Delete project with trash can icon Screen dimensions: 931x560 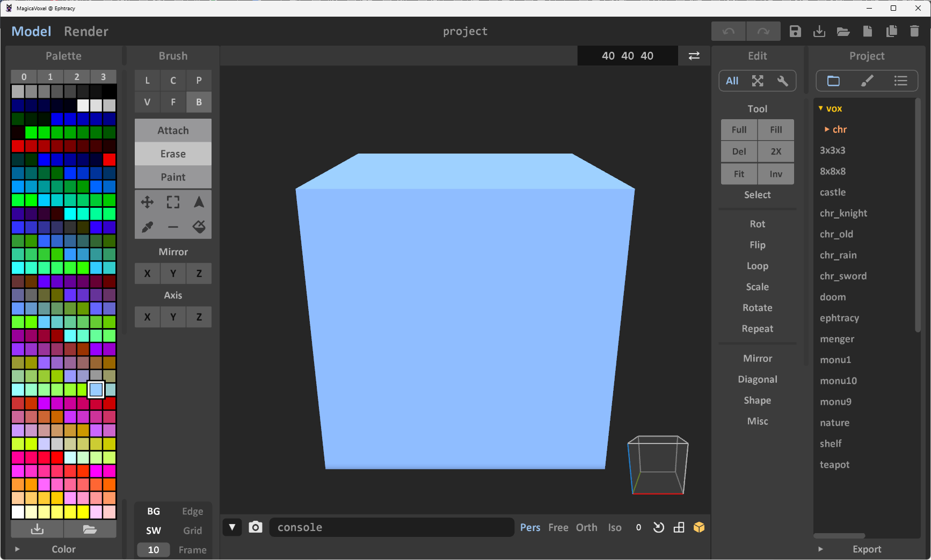(x=914, y=32)
